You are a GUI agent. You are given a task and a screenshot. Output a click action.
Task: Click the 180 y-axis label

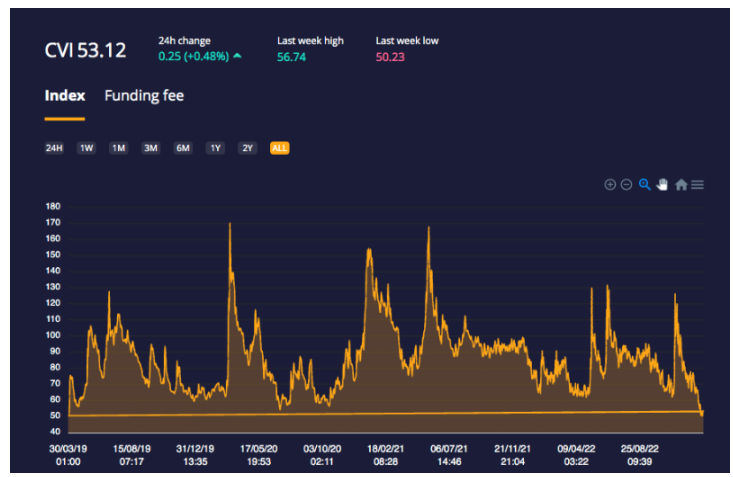53,206
